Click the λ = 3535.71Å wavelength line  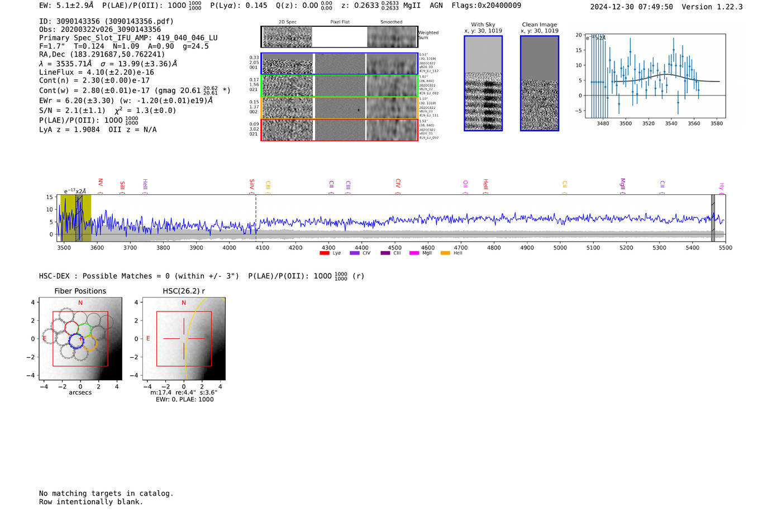tap(108, 64)
